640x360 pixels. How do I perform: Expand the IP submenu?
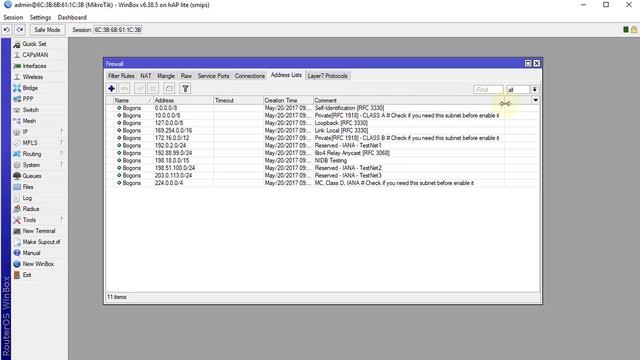25,132
